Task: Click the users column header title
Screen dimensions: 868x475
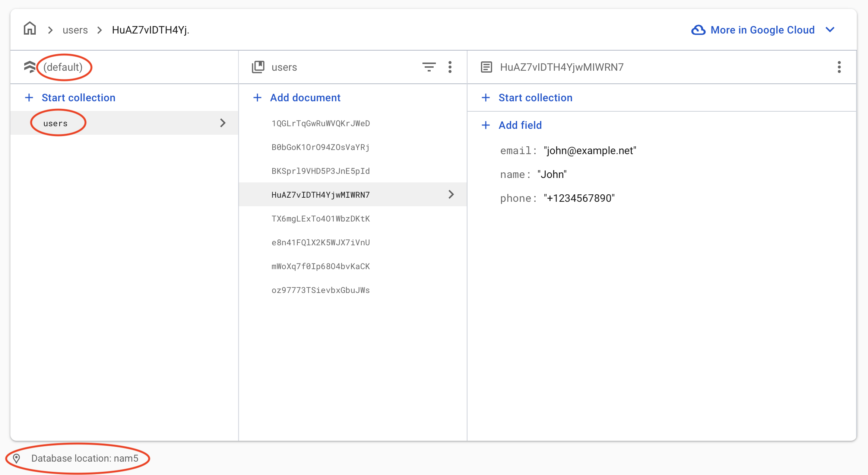Action: pyautogui.click(x=284, y=67)
